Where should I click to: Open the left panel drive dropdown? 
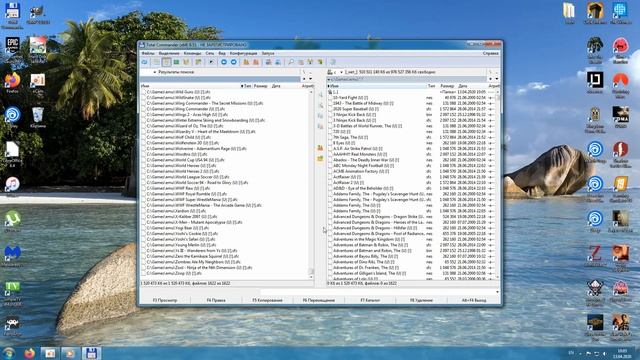(155, 72)
